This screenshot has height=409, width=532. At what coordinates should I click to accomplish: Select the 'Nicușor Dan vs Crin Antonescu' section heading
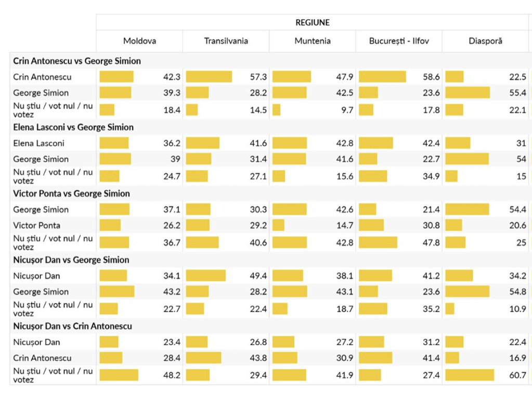(72, 326)
